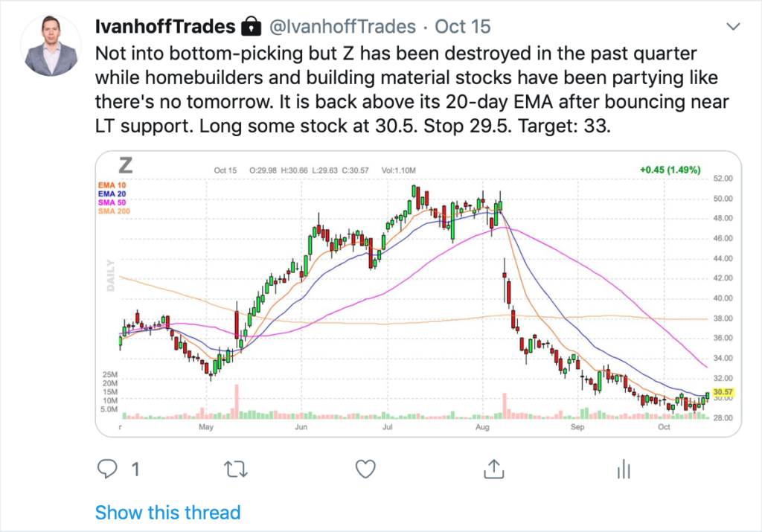This screenshot has height=532, width=762.
Task: Click the EMA 20 legend label
Action: pyautogui.click(x=112, y=194)
